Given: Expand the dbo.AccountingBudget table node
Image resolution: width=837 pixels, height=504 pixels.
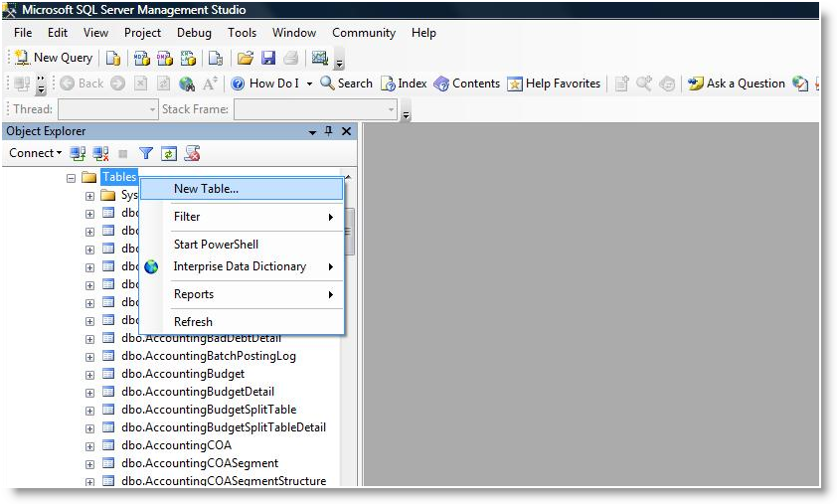Looking at the screenshot, I should [90, 374].
